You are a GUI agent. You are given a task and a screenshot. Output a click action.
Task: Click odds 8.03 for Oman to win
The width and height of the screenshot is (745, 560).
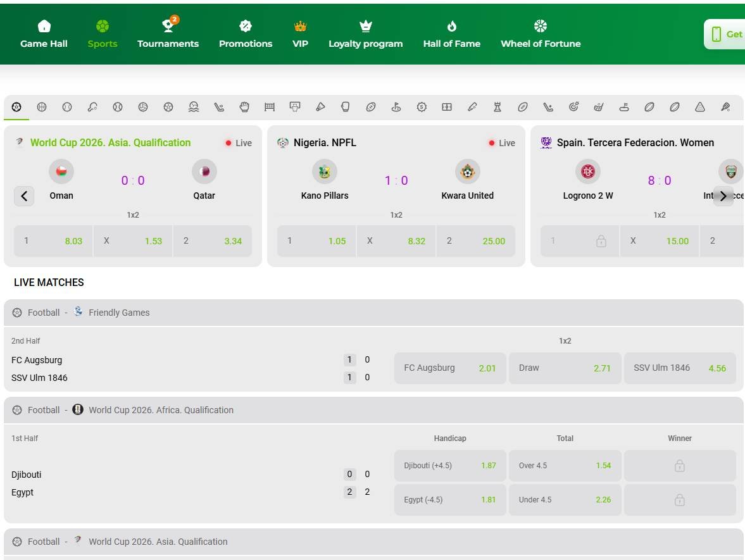53,240
